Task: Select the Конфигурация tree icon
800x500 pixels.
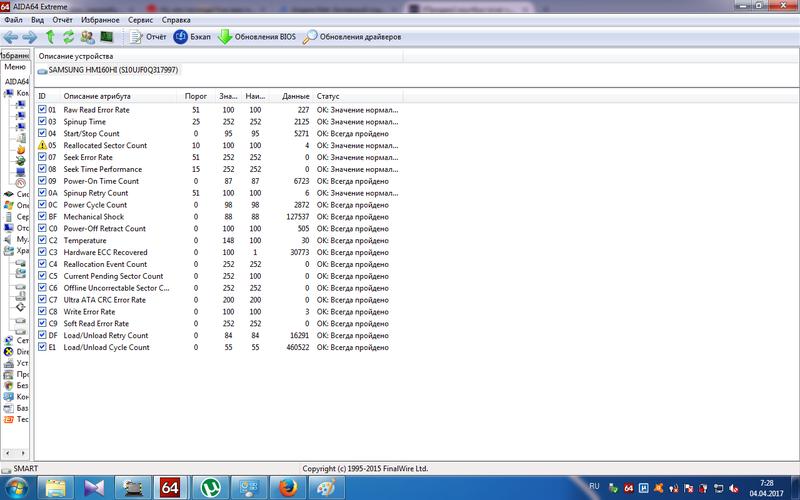Action: 9,396
